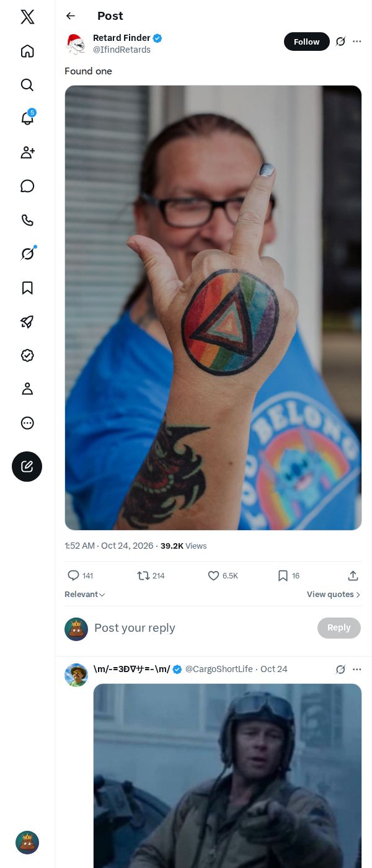Open View quotes link
The height and width of the screenshot is (868, 372).
click(334, 595)
